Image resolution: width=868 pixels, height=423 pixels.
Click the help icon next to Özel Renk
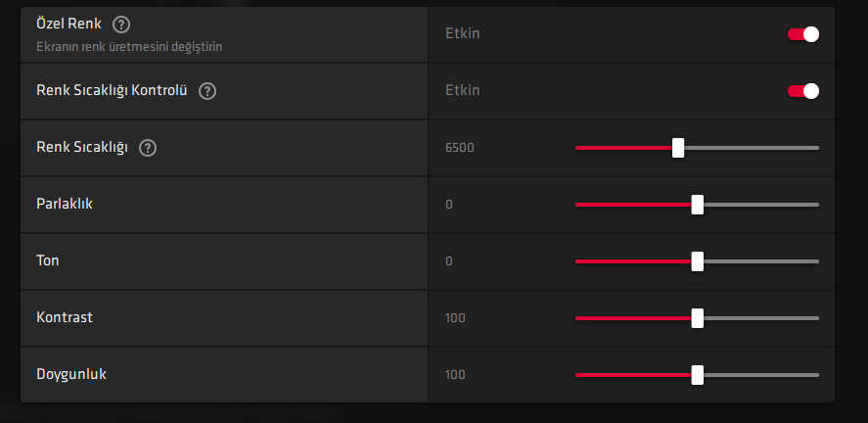click(120, 23)
